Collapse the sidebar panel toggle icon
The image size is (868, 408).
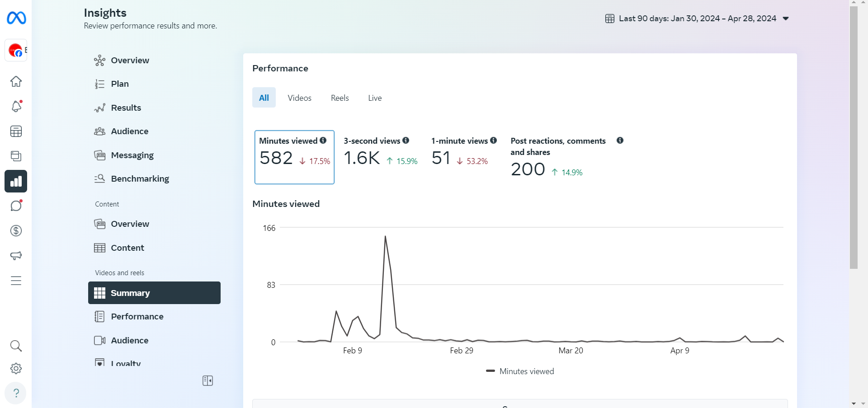(x=208, y=381)
